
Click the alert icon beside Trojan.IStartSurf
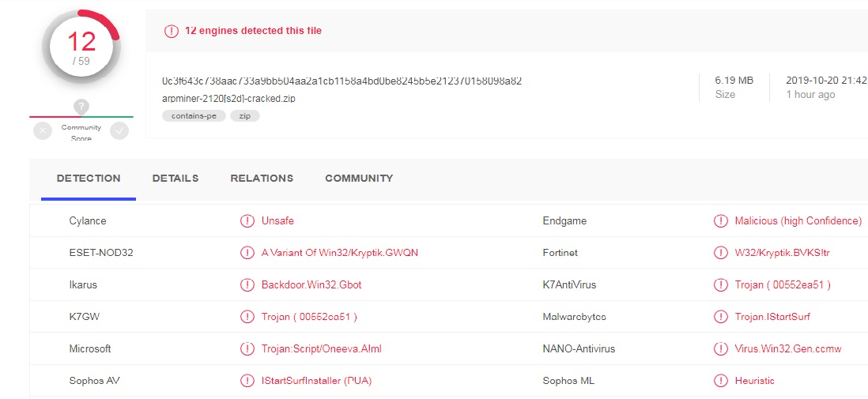click(x=720, y=317)
